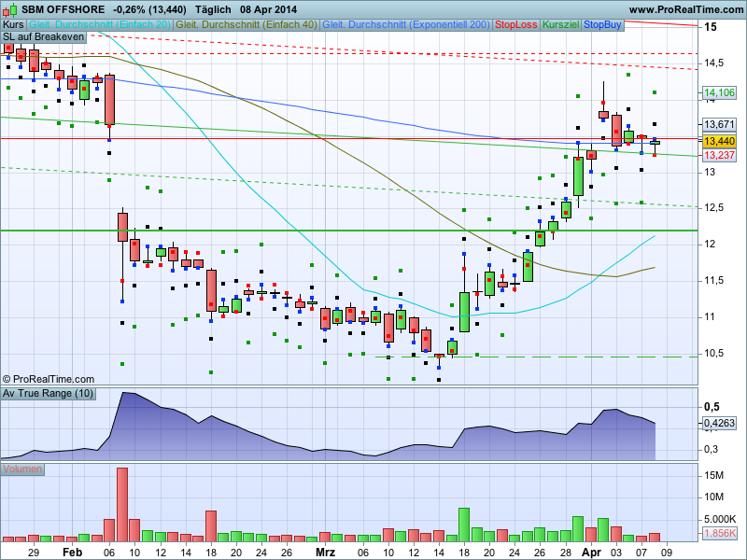747x560 pixels.
Task: Click the SL auf Breakeven label
Action: pos(43,37)
